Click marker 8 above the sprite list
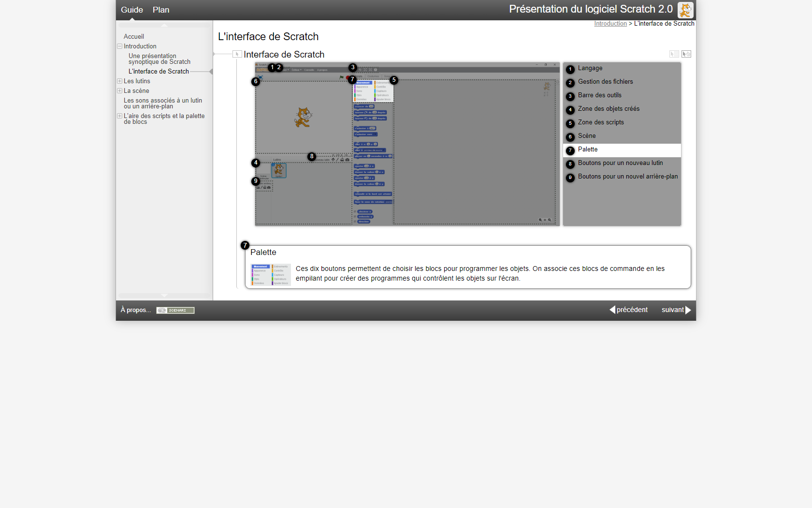The width and height of the screenshot is (812, 508). pyautogui.click(x=312, y=156)
